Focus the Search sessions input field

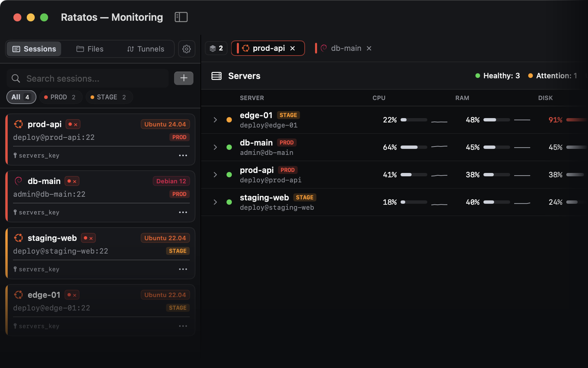pos(87,78)
